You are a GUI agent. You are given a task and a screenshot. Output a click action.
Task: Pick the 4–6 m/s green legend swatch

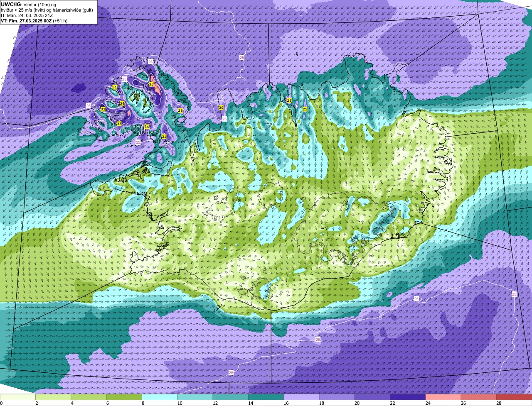89,397
